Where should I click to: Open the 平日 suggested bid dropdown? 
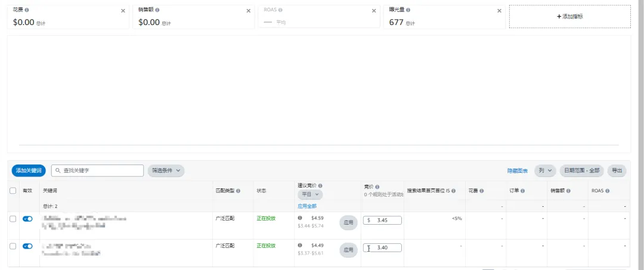[x=310, y=194]
